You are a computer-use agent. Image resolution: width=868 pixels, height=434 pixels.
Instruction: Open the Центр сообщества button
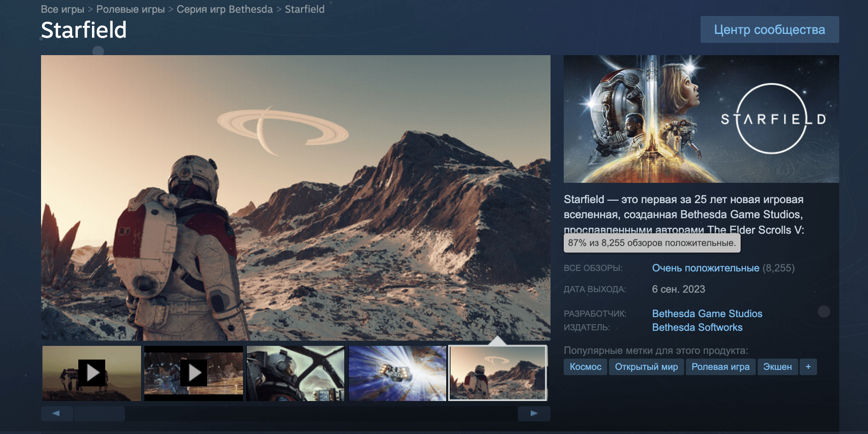coord(769,30)
